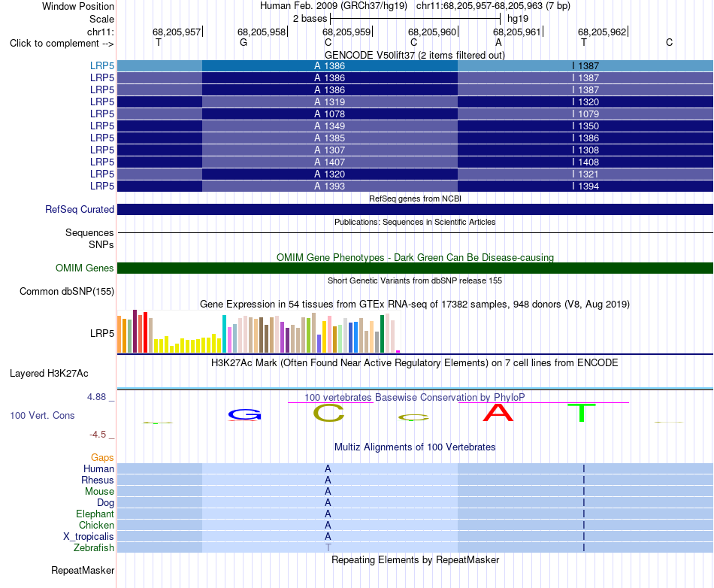Click codon I 1321 in LRP5 transcript
The image size is (714, 588).
pyautogui.click(x=585, y=174)
